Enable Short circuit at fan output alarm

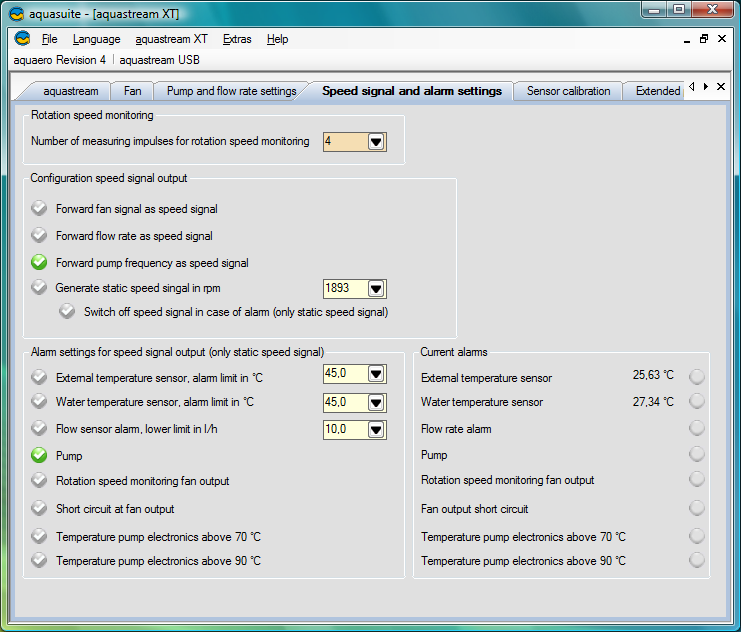[39, 508]
